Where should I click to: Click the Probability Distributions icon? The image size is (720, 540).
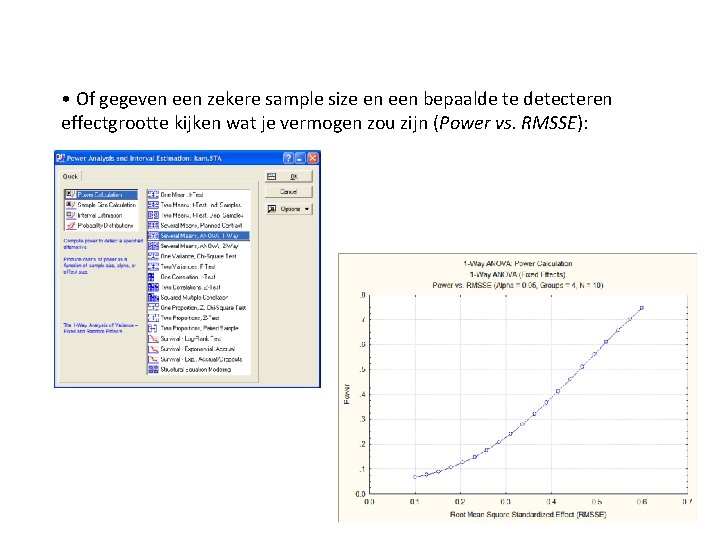pyautogui.click(x=70, y=225)
